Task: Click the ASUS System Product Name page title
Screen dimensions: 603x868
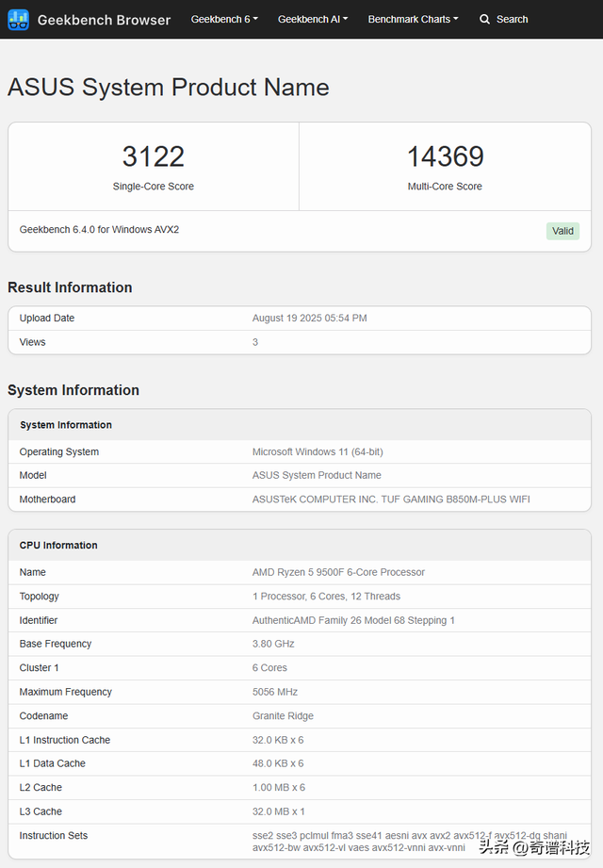Action: tap(168, 87)
